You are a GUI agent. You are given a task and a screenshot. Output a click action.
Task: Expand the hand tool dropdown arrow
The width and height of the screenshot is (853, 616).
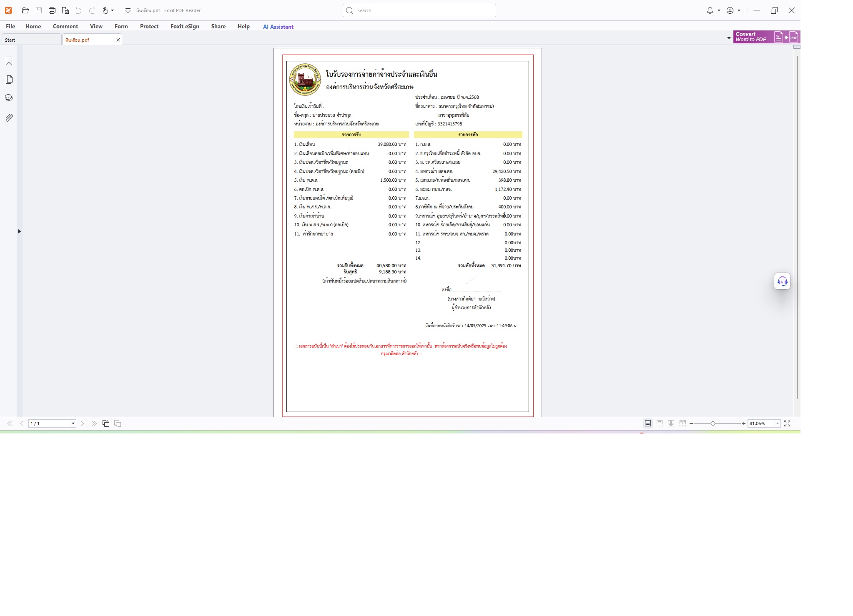113,10
